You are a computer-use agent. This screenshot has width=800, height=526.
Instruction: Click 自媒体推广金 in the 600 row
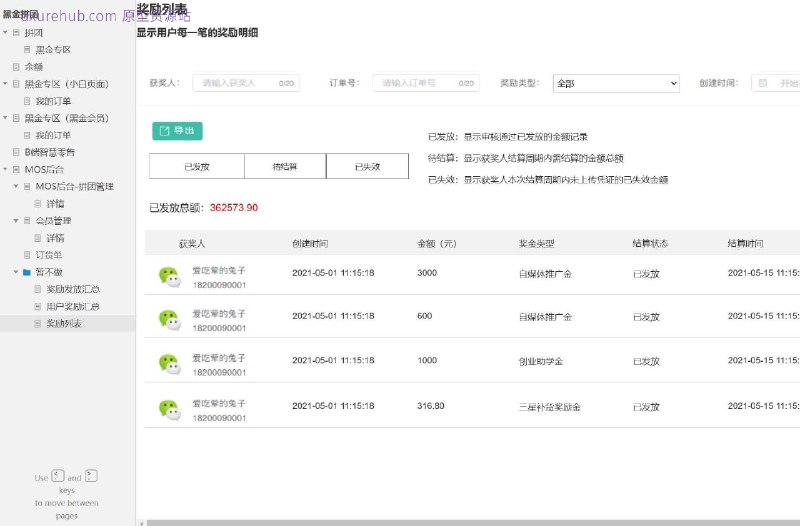point(545,317)
